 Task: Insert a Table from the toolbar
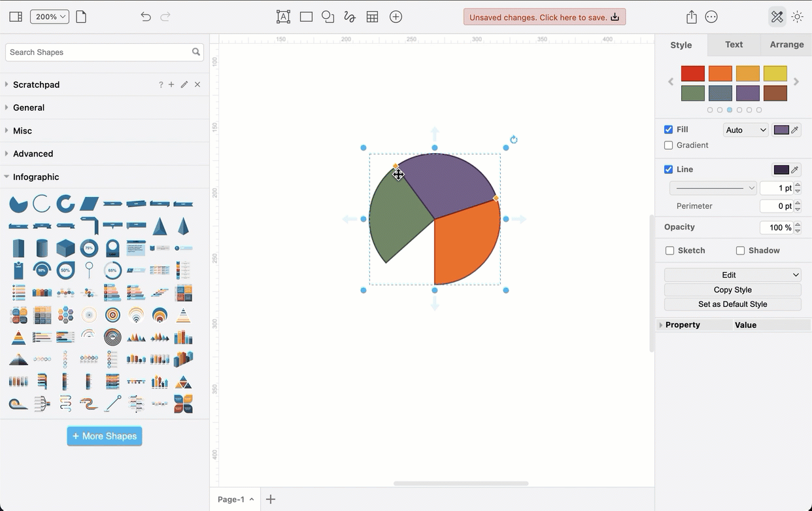372,16
